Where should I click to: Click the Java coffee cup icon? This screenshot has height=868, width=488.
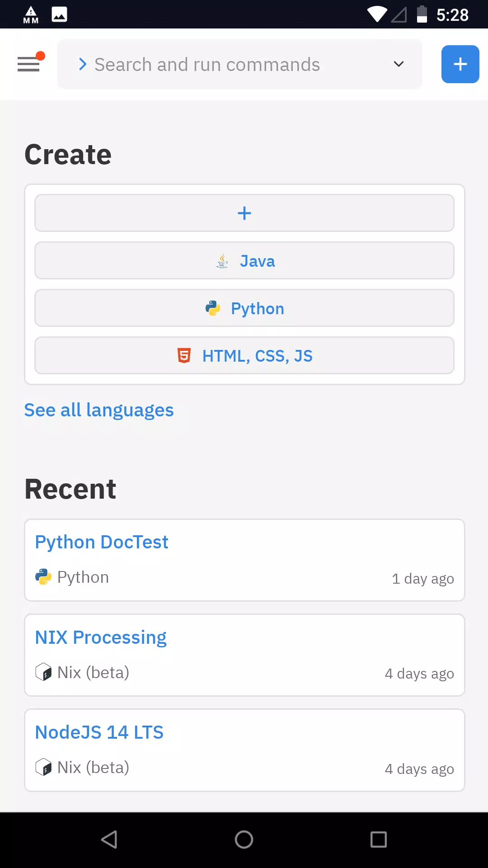click(222, 261)
